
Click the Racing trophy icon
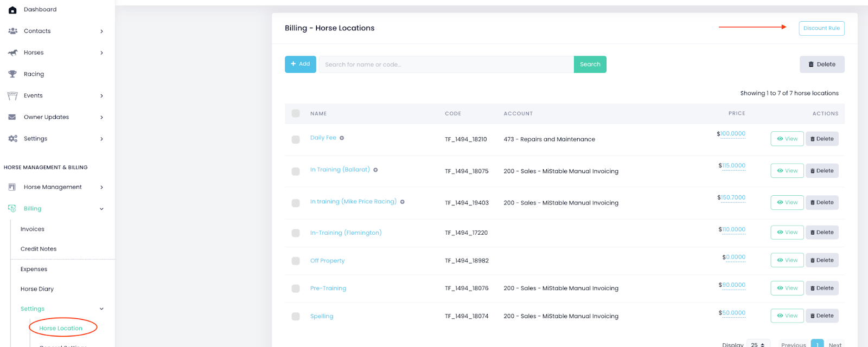pos(12,74)
